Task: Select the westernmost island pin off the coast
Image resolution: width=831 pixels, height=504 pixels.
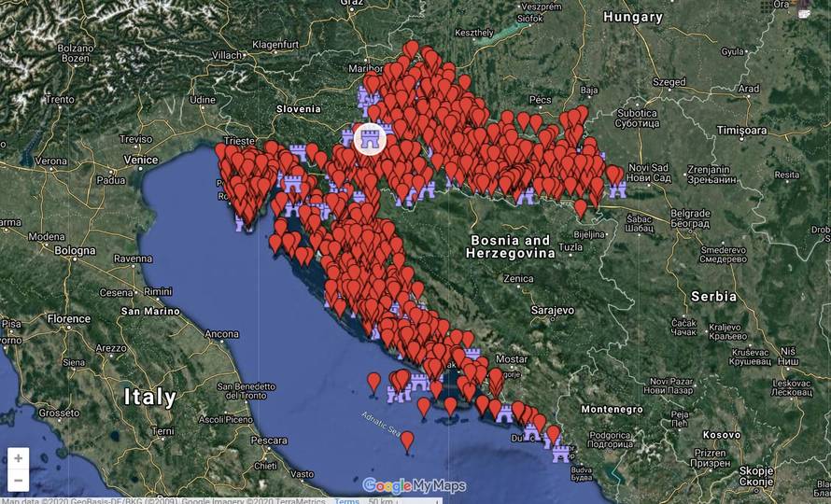Action: coord(275,244)
